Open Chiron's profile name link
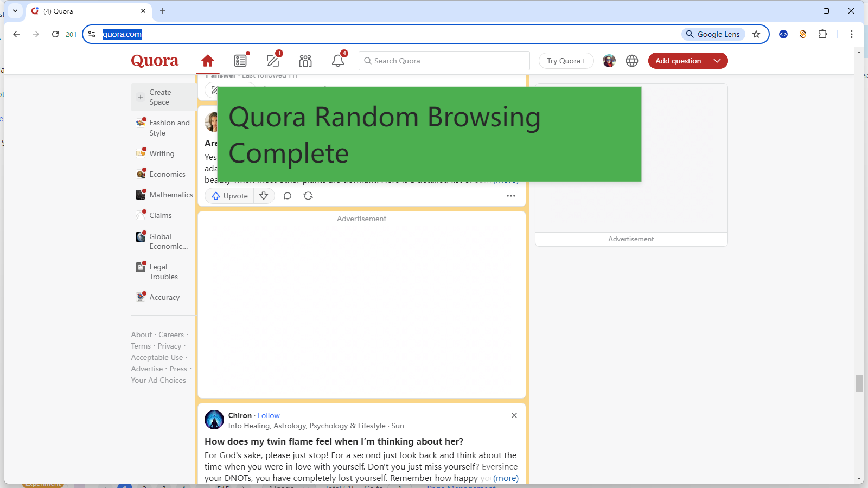 tap(240, 415)
